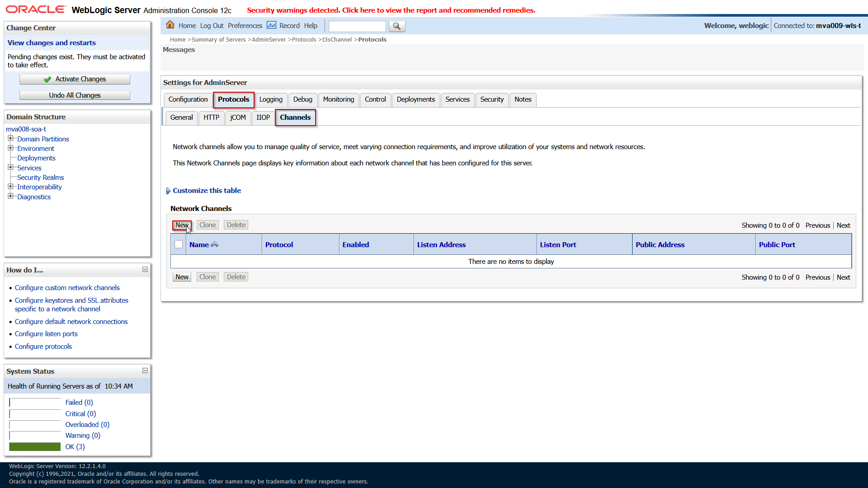Switch to the Monitoring tab

coord(338,99)
